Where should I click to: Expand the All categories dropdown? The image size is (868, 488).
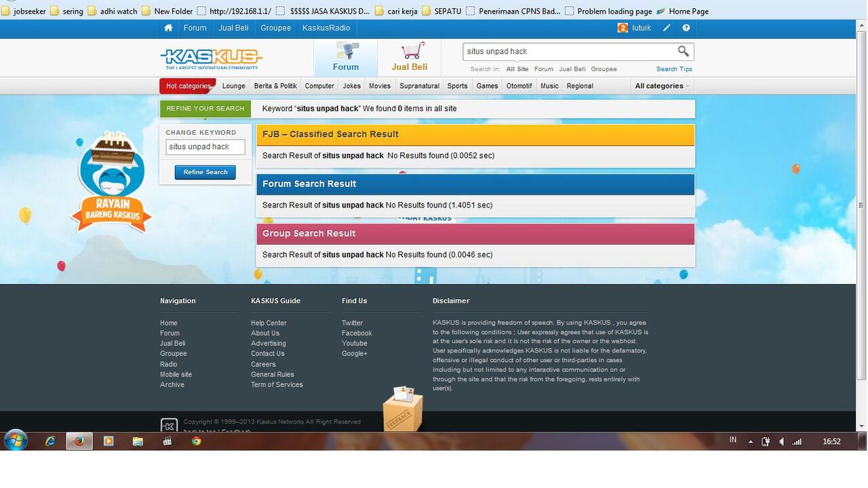pos(662,86)
